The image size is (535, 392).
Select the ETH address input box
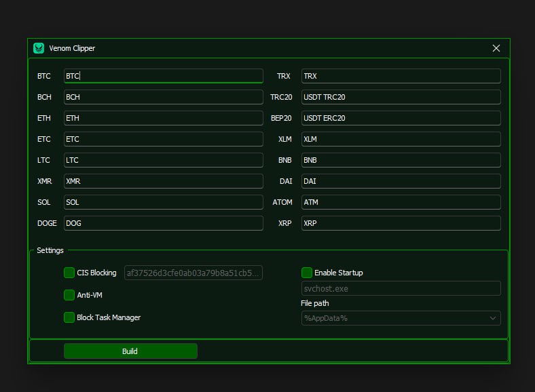[164, 118]
